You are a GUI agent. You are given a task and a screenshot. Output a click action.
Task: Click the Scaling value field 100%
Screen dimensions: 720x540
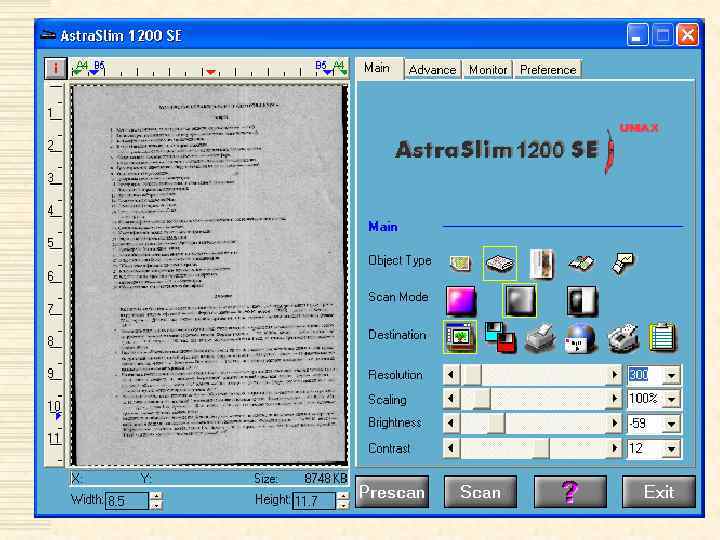pos(645,399)
